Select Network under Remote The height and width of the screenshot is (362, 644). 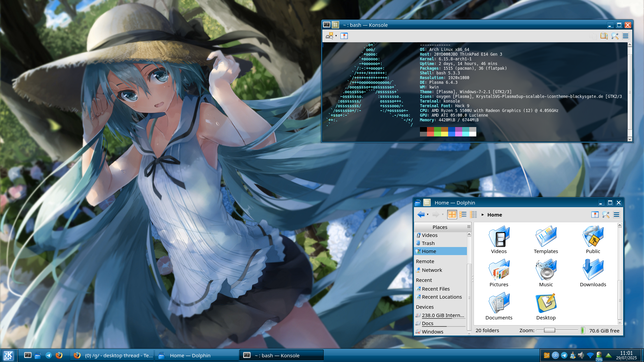coord(440,270)
